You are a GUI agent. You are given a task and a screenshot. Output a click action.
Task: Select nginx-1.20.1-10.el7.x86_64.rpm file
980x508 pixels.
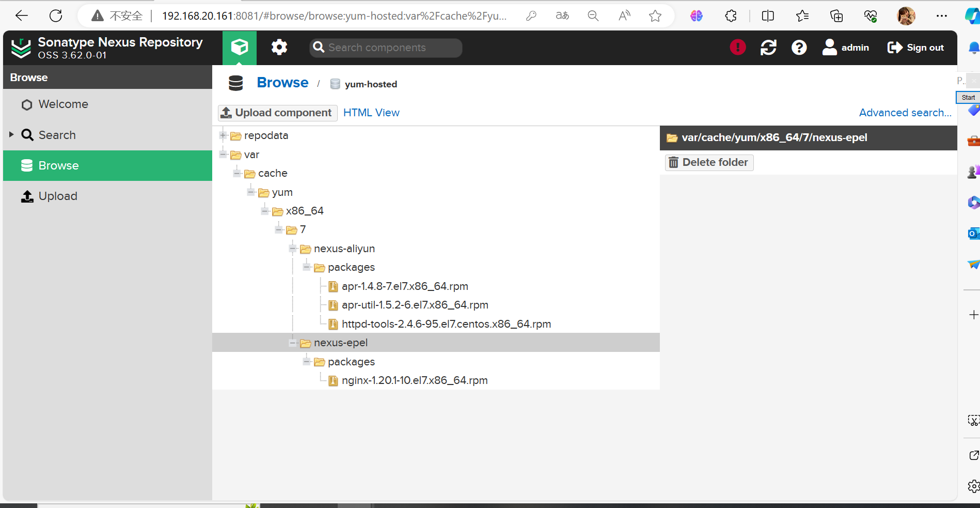click(x=415, y=380)
